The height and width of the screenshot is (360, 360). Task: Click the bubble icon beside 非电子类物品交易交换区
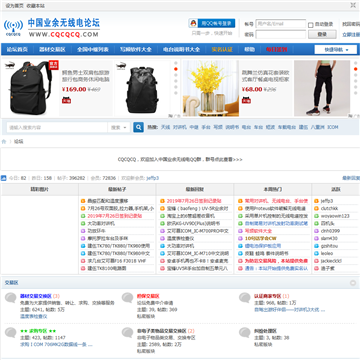click(127, 332)
